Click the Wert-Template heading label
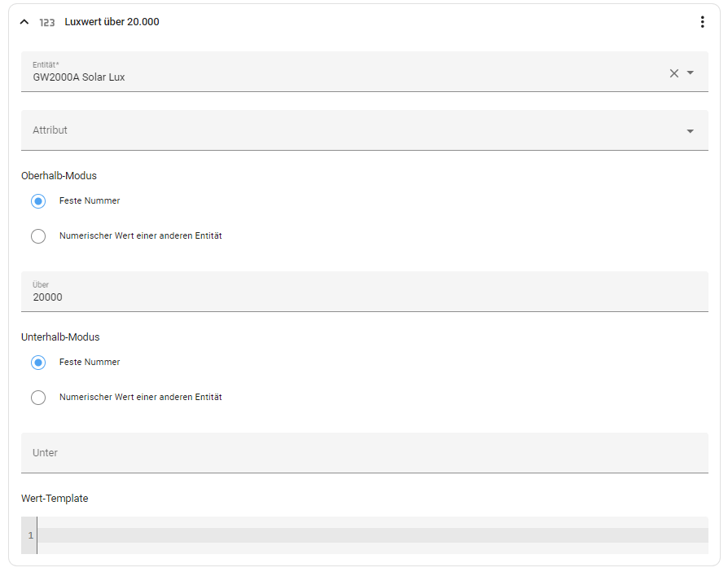This screenshot has width=728, height=572. pyautogui.click(x=55, y=498)
